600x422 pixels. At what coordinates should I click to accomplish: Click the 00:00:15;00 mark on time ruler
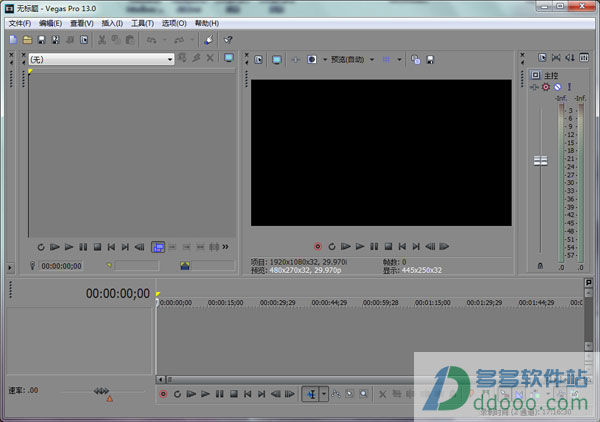(225, 303)
